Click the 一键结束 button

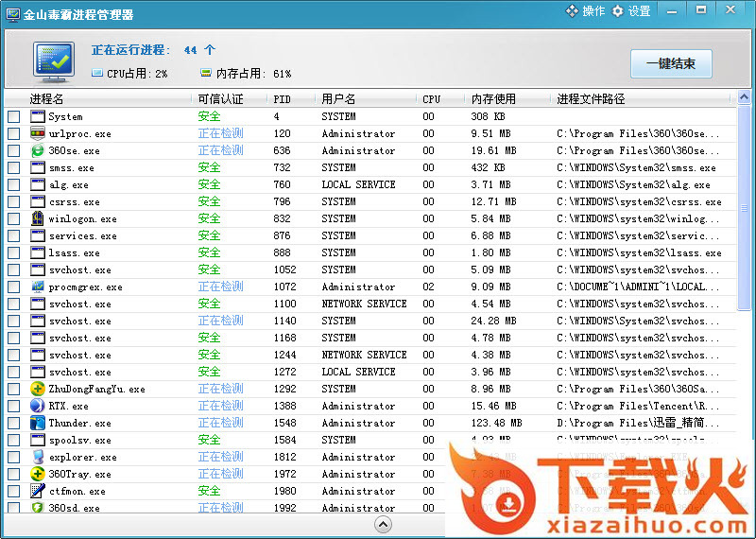point(671,63)
